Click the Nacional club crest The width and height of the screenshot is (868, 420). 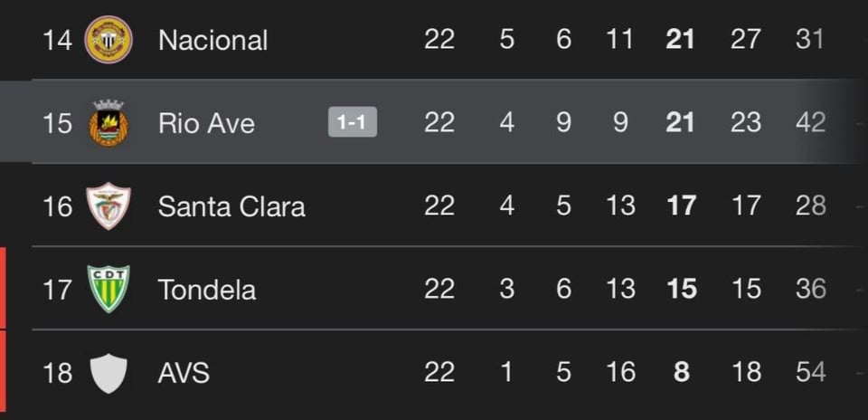(108, 40)
